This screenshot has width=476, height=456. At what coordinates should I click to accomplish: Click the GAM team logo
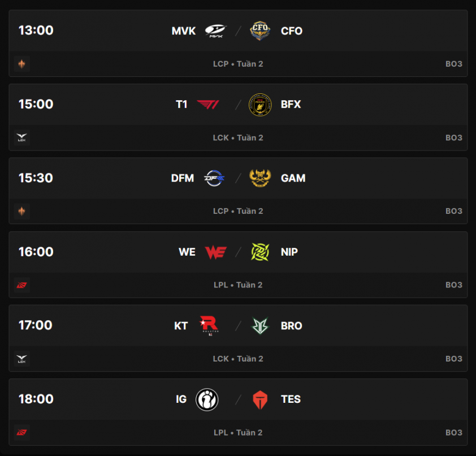pyautogui.click(x=261, y=178)
